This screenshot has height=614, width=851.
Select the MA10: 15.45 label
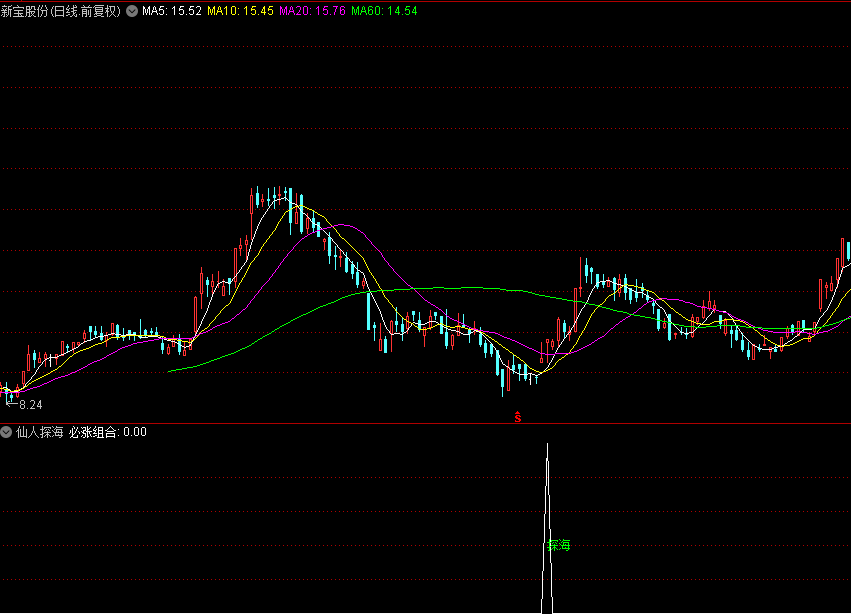pyautogui.click(x=240, y=11)
